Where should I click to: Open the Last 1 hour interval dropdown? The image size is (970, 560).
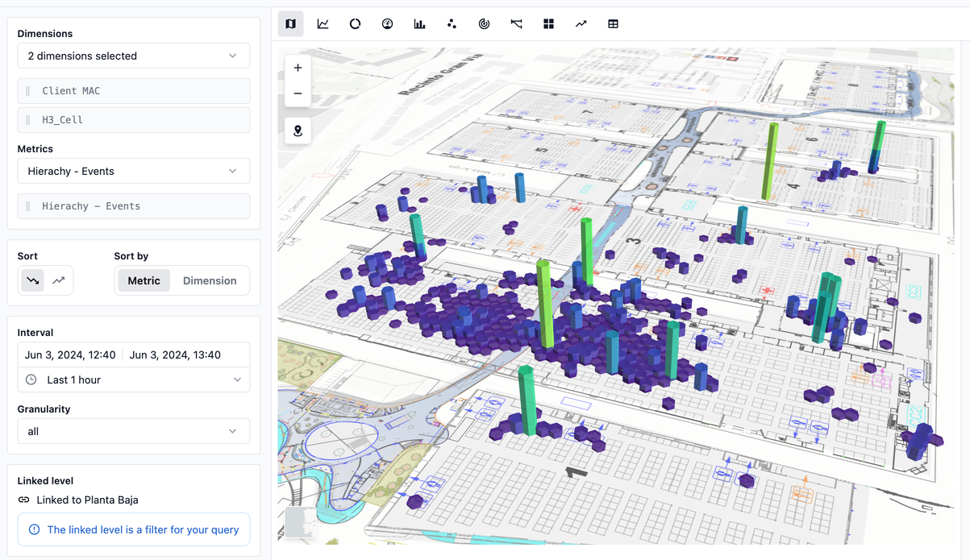(x=133, y=380)
